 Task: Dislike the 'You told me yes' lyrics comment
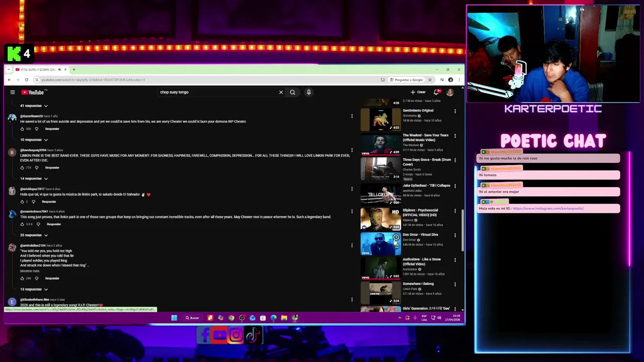point(36,279)
